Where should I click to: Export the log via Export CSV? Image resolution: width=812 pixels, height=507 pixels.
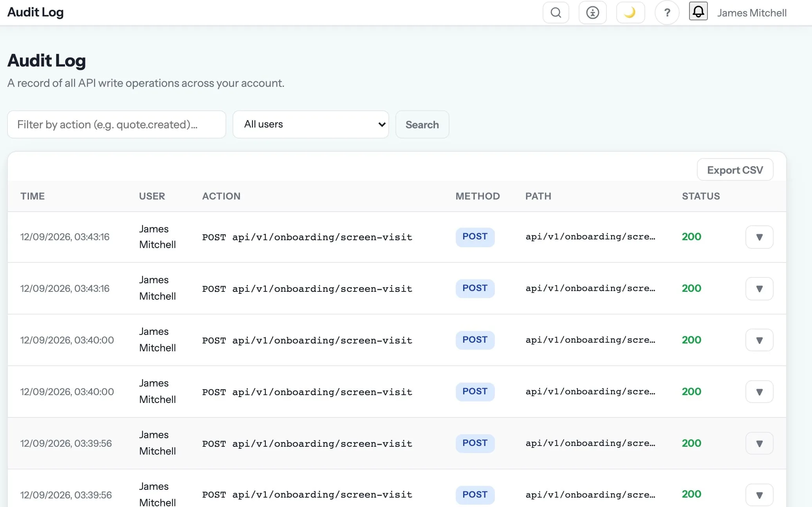coord(735,170)
